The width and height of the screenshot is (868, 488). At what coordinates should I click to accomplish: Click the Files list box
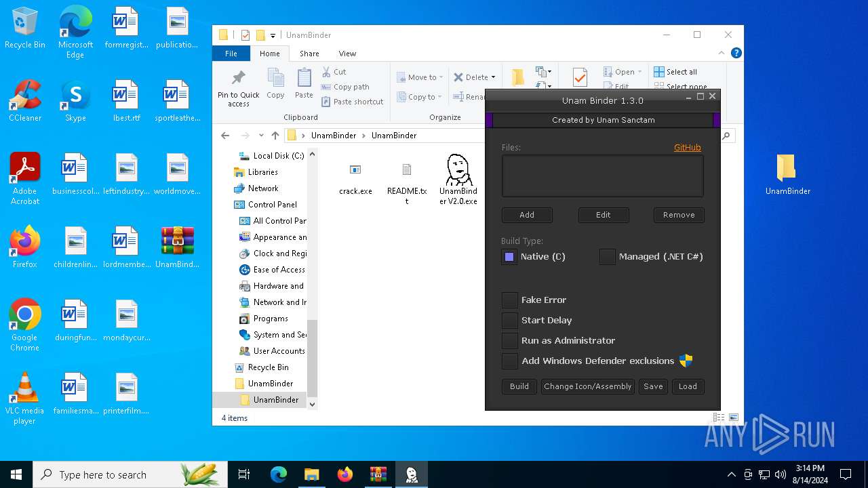coord(602,176)
